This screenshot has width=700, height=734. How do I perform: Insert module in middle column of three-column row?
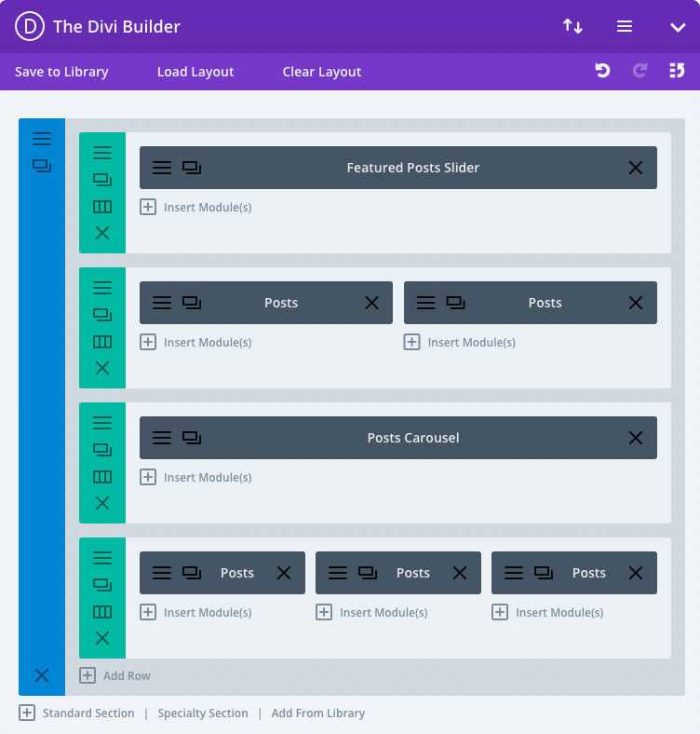(371, 612)
